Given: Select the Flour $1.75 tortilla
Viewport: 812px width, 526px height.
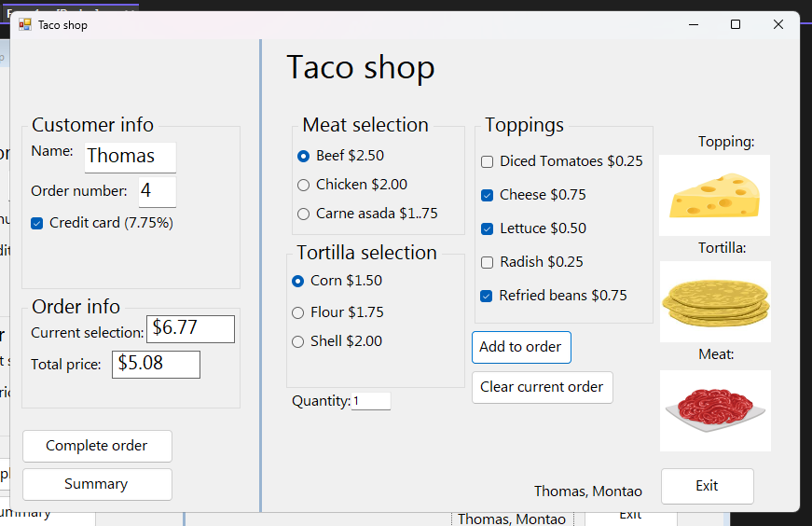Looking at the screenshot, I should 298,312.
